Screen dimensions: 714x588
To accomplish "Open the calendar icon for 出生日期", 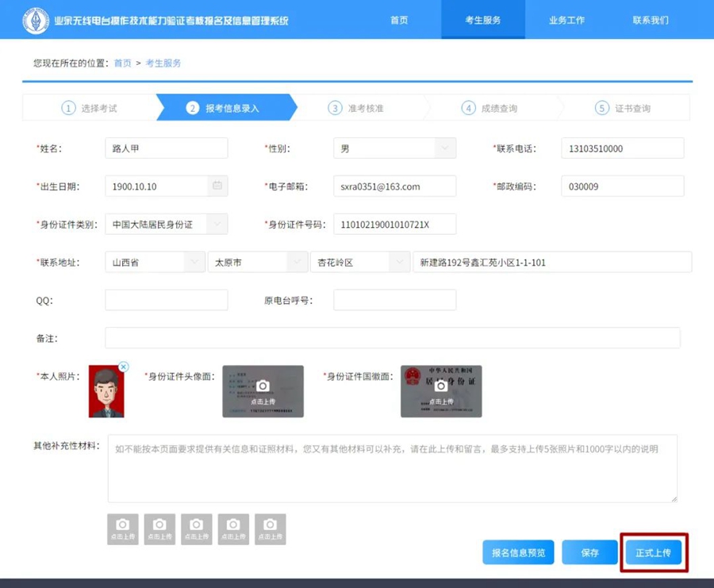I will click(x=217, y=186).
